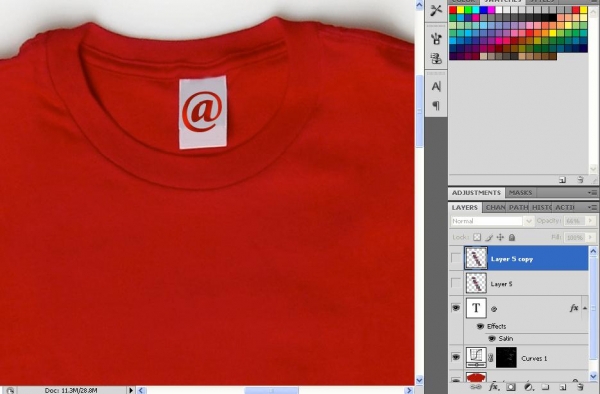Image resolution: width=600 pixels, height=394 pixels.
Task: Add a layer mask
Action: pyautogui.click(x=511, y=387)
